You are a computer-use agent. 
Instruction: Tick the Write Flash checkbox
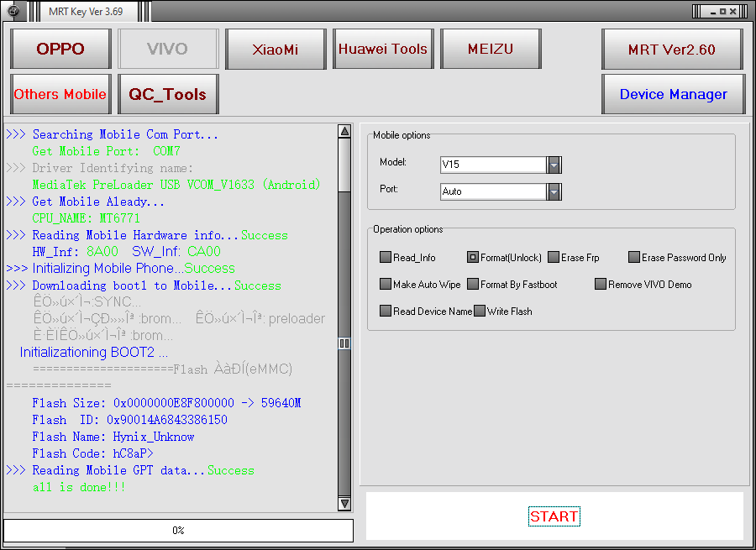click(480, 312)
